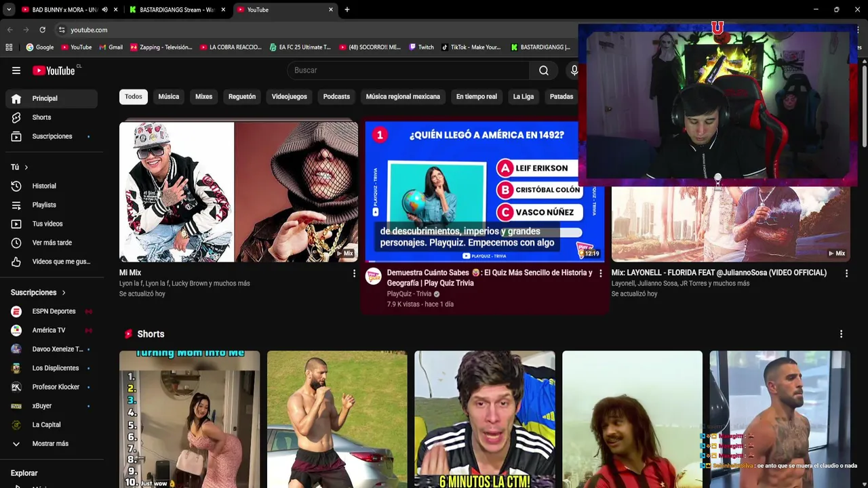Select Música regional mexicana chip

pos(403,96)
